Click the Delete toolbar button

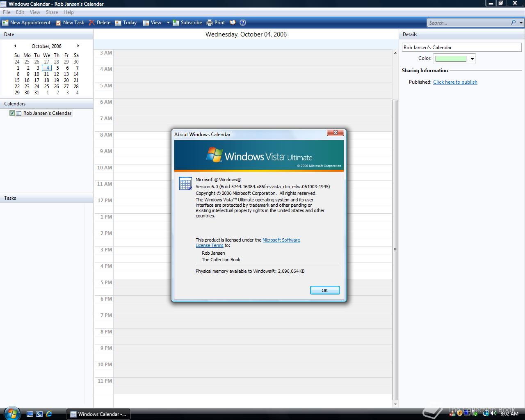coord(100,23)
